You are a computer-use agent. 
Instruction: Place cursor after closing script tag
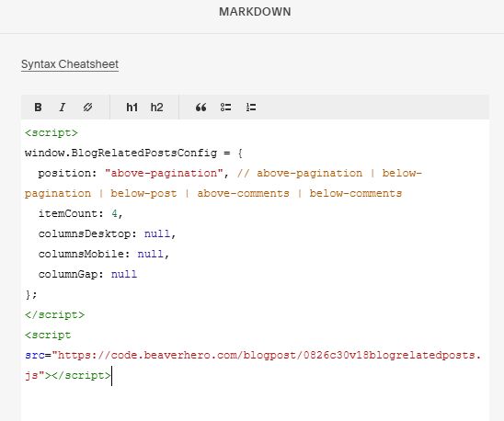111,375
